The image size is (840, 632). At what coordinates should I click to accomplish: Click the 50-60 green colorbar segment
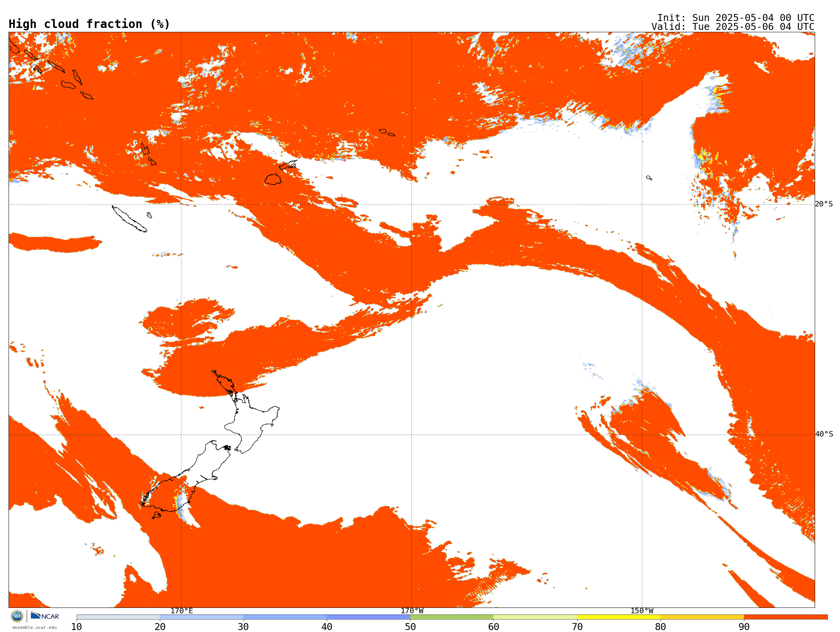coord(452,617)
